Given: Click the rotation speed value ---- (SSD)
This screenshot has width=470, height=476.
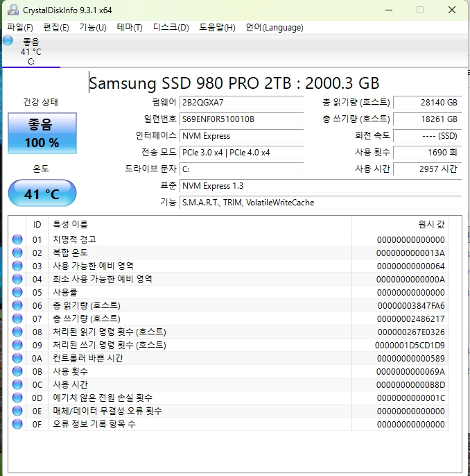Looking at the screenshot, I should coord(428,136).
